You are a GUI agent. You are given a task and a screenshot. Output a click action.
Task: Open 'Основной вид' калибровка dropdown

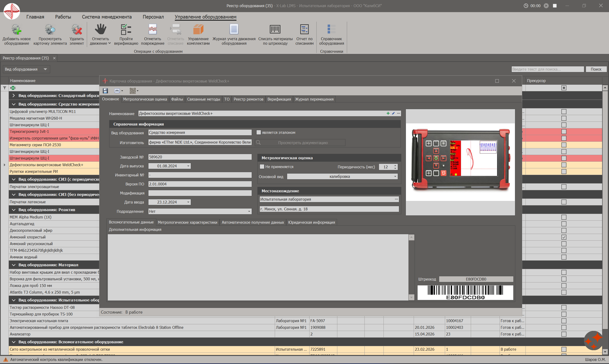[395, 177]
